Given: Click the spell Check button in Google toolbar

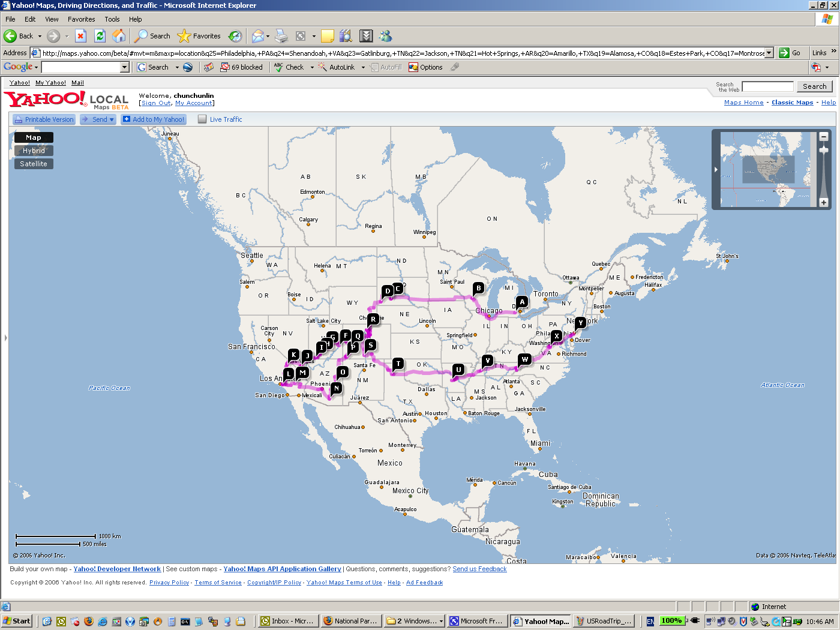Looking at the screenshot, I should [289, 67].
